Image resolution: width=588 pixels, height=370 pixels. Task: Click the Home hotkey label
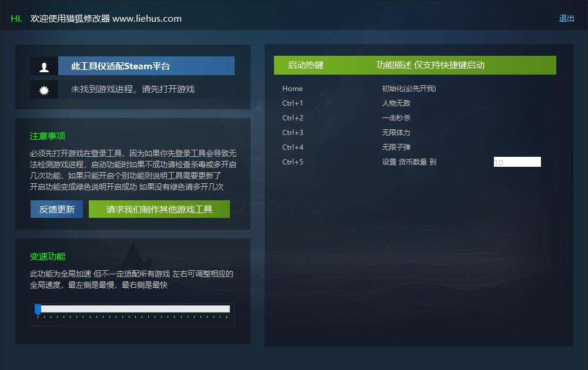(292, 89)
